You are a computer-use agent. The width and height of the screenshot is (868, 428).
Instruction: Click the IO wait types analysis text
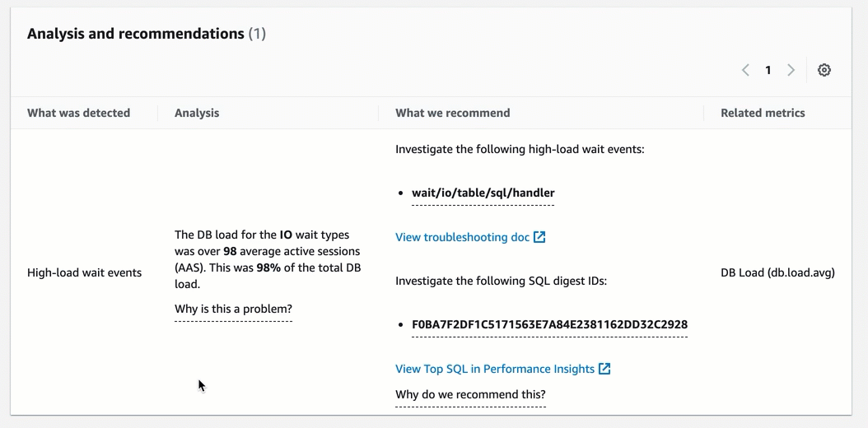tap(268, 259)
